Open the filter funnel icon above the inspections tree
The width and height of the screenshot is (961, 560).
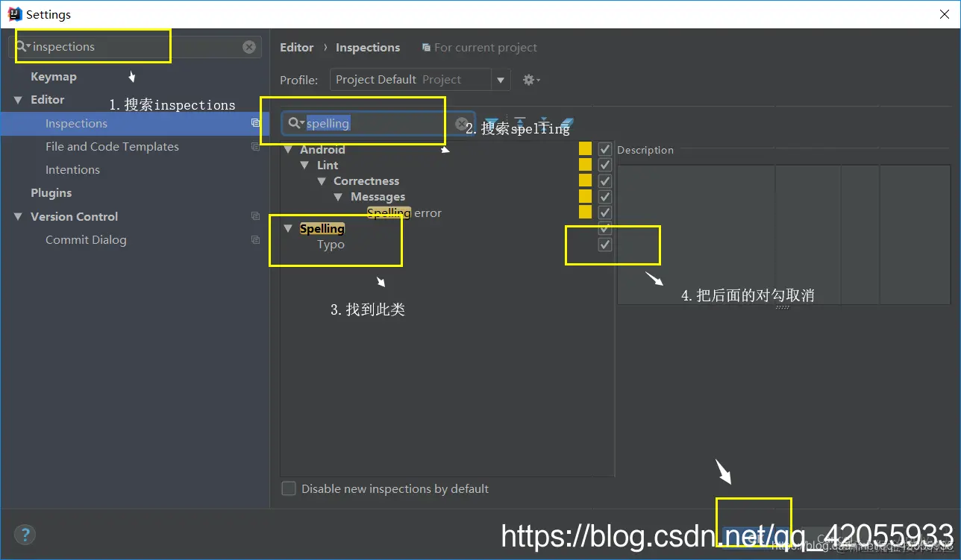pyautogui.click(x=492, y=123)
